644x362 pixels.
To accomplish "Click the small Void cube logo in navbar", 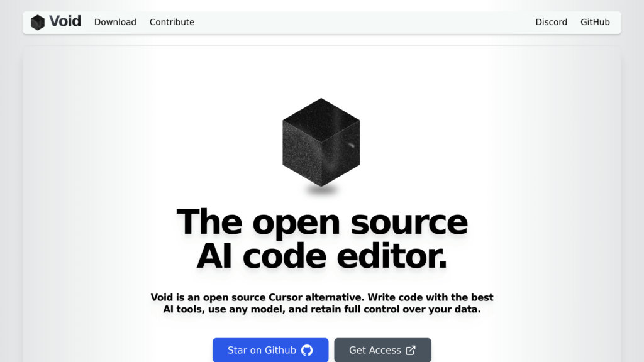I will point(37,22).
